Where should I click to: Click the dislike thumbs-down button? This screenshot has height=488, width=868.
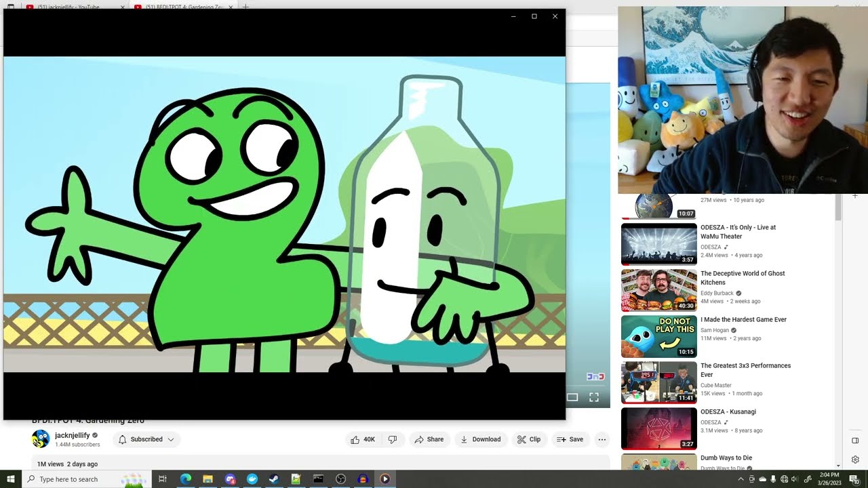393,439
